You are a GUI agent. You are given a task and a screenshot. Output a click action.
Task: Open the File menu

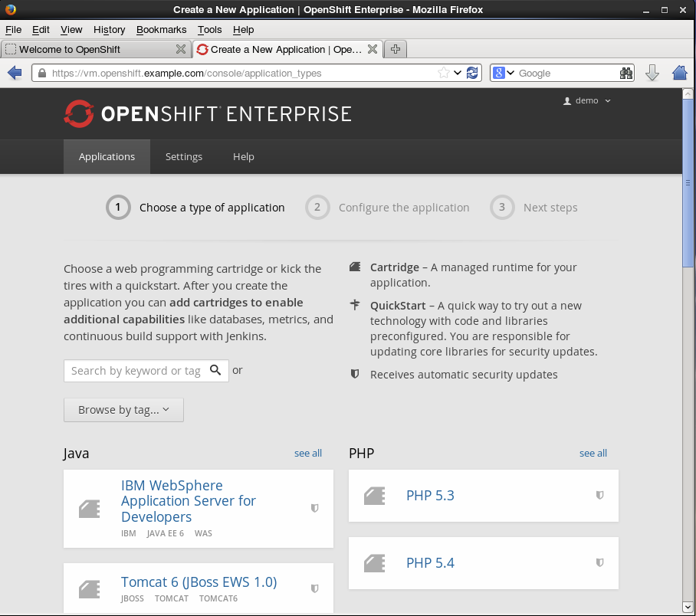pyautogui.click(x=13, y=30)
